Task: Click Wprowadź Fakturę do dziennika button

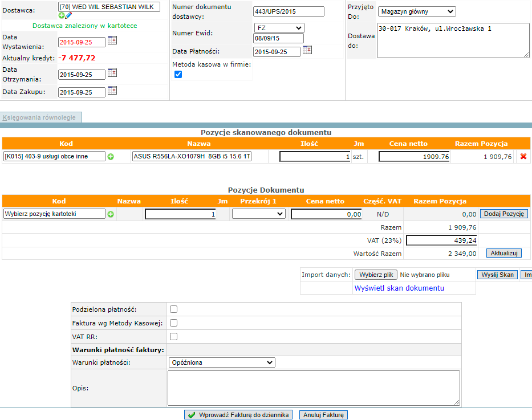Action: 238,415
